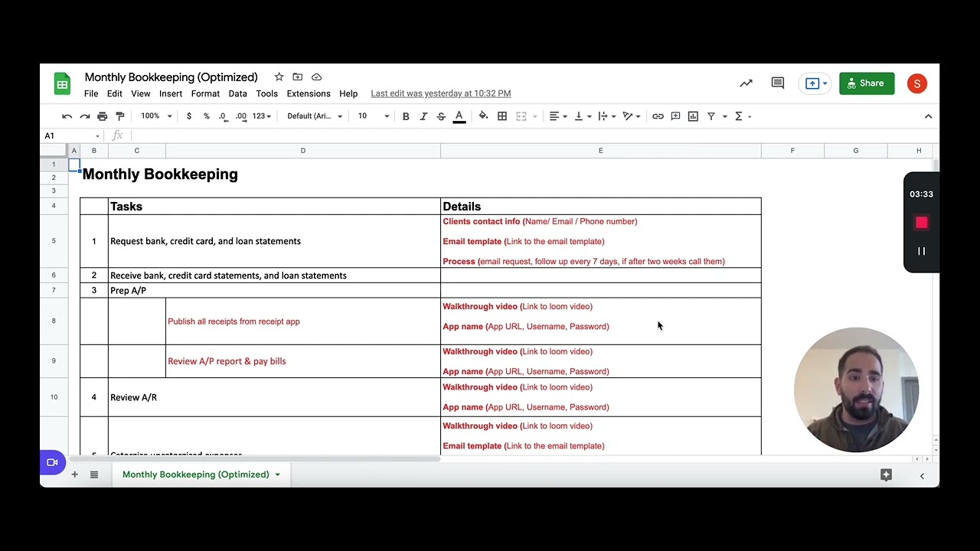Click the green Share button

[867, 83]
